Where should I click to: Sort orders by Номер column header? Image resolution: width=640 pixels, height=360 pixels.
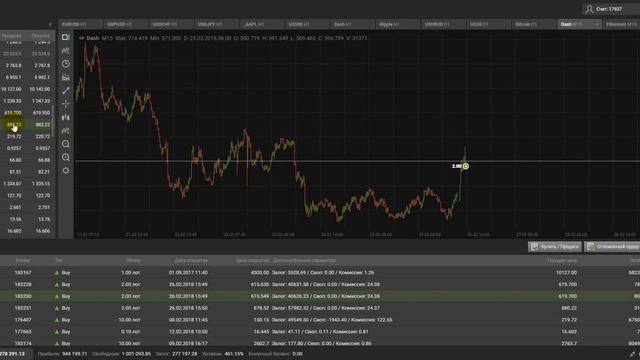(x=23, y=260)
